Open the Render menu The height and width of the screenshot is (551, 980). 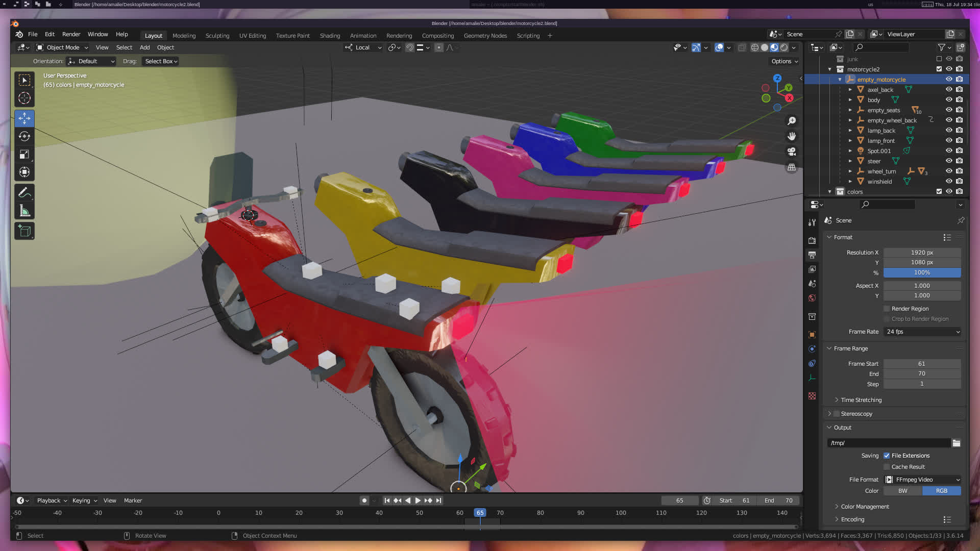click(71, 34)
